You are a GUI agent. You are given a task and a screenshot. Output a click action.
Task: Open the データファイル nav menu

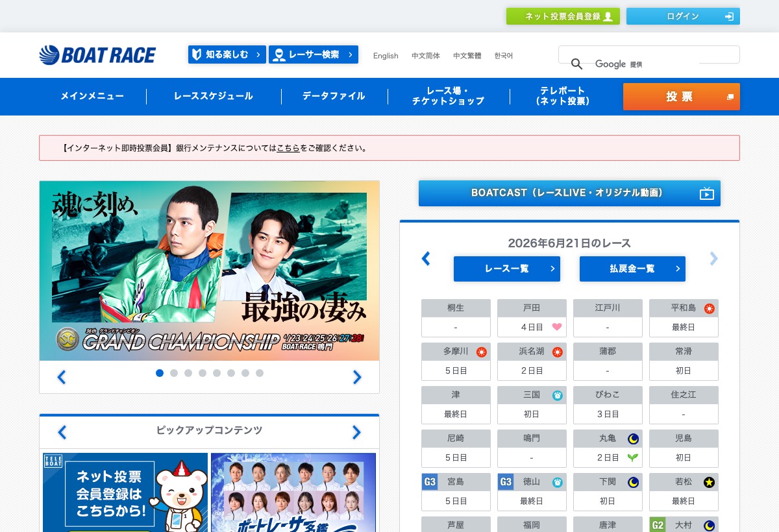click(334, 96)
